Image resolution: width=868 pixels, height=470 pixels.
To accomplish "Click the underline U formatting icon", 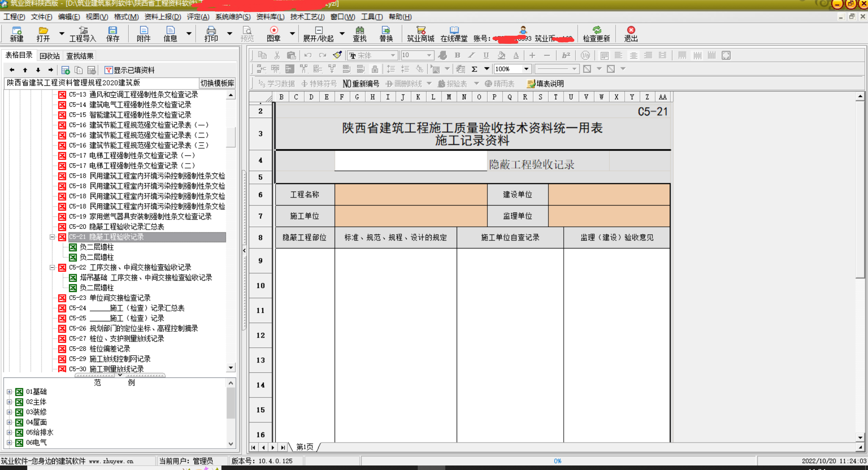I will point(486,55).
